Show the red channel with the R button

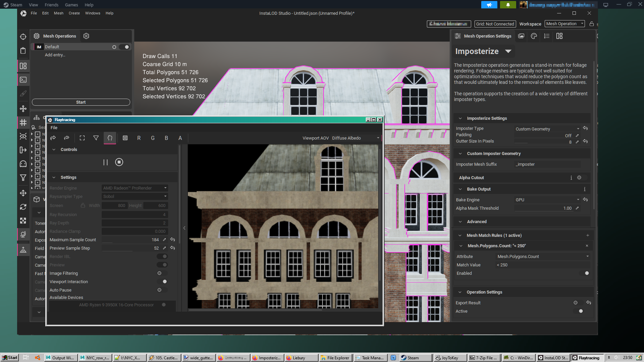pos(139,138)
